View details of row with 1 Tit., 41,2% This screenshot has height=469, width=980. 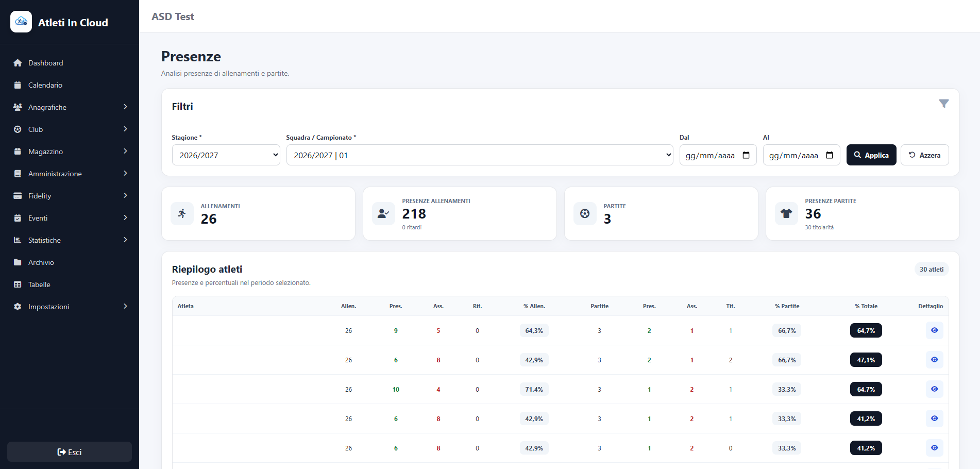click(x=934, y=418)
